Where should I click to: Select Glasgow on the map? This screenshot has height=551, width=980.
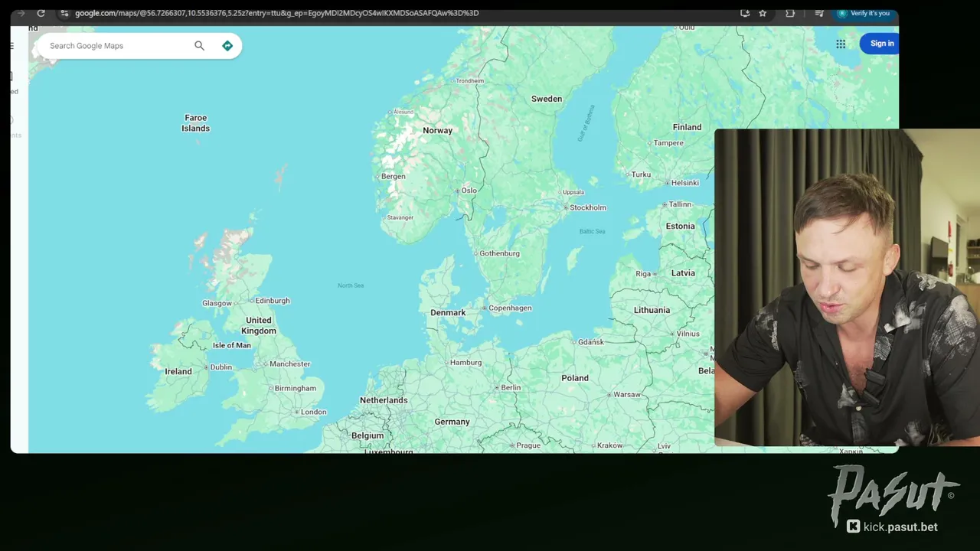click(x=217, y=304)
